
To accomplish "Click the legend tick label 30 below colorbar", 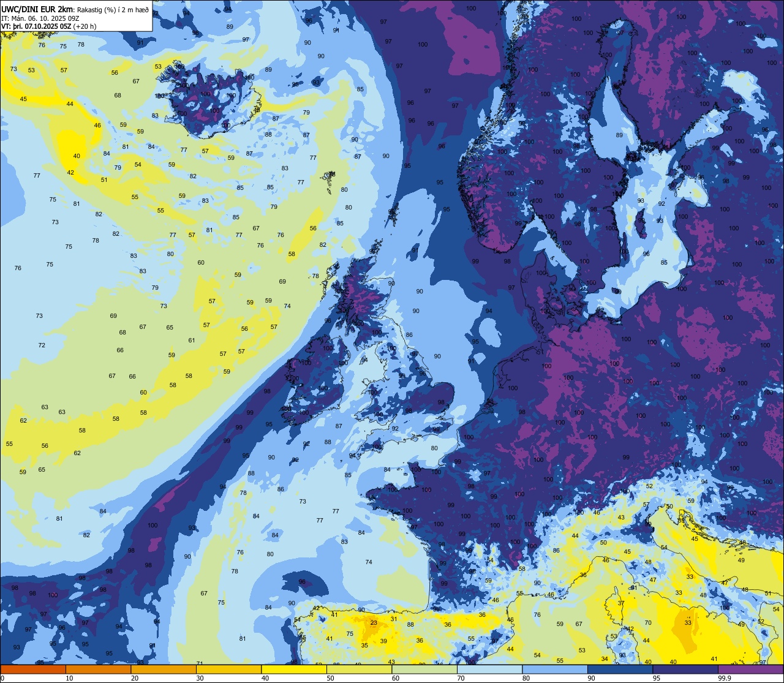I will [x=200, y=678].
